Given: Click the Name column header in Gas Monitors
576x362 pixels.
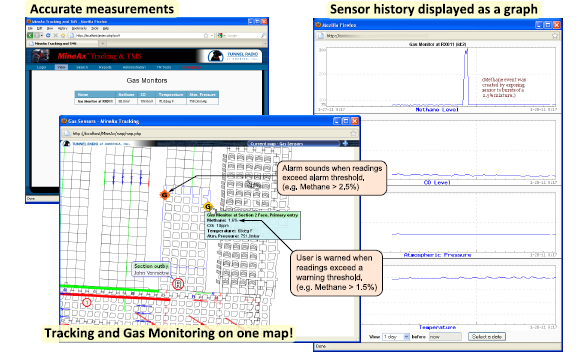Looking at the screenshot, I should coord(95,94).
